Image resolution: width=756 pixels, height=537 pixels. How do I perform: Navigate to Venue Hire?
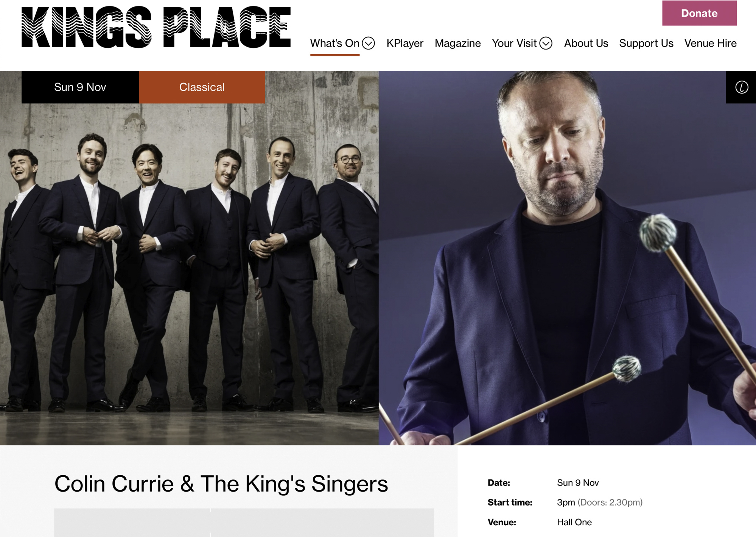[x=710, y=43]
